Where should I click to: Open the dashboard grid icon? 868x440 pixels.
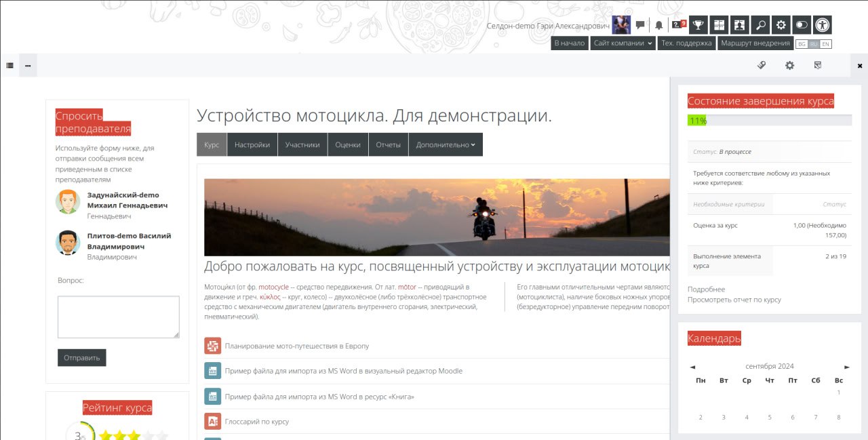pyautogui.click(x=719, y=25)
